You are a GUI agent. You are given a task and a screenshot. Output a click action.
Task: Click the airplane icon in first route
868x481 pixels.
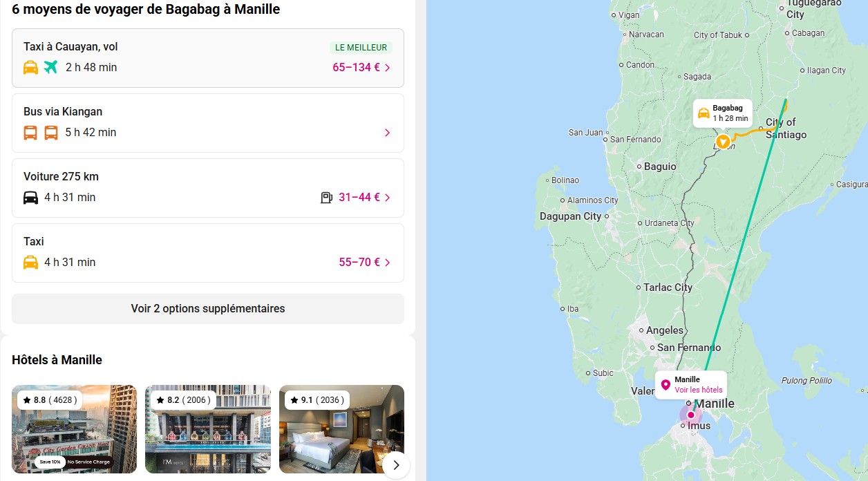[50, 67]
